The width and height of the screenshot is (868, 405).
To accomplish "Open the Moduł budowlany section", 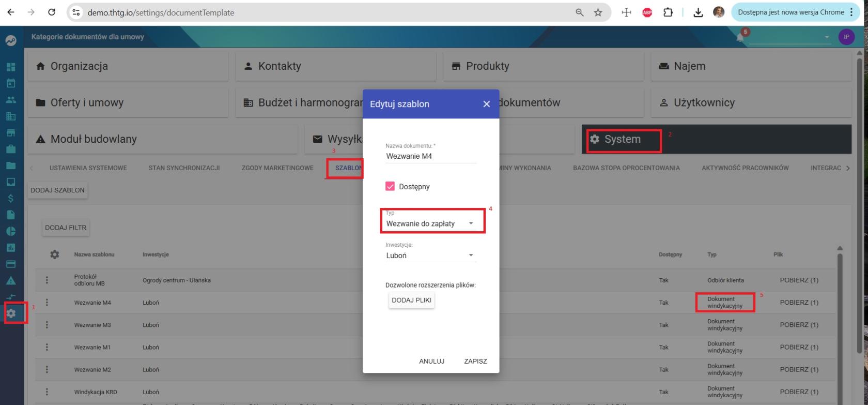I will pos(162,139).
